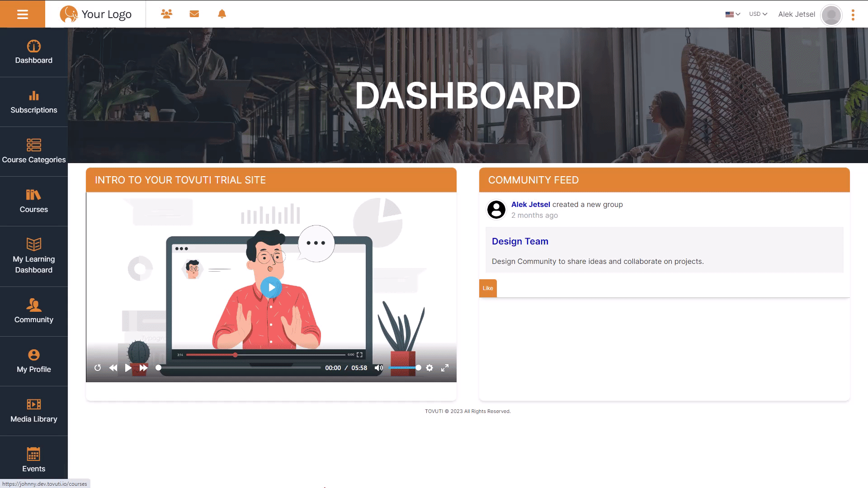This screenshot has height=488, width=868.
Task: Restart the video with replay icon
Action: click(x=98, y=368)
